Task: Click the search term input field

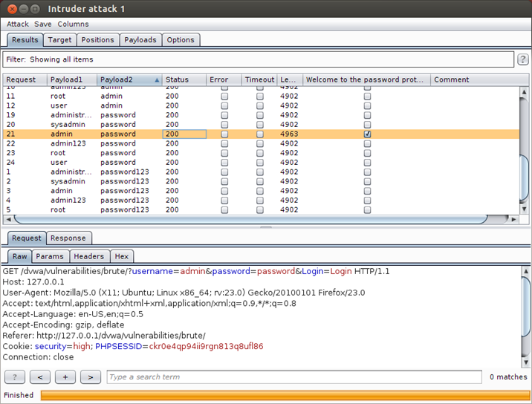Action: [x=294, y=377]
